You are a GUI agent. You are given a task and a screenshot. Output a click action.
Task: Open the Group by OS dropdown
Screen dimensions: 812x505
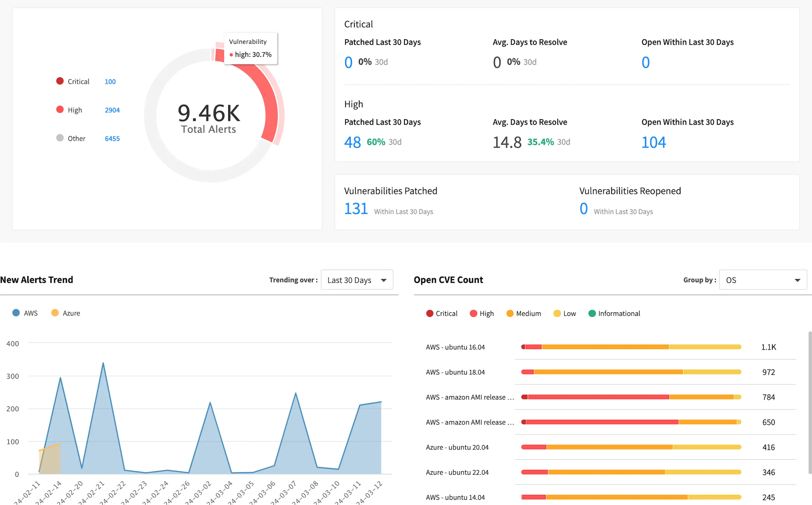pyautogui.click(x=758, y=280)
